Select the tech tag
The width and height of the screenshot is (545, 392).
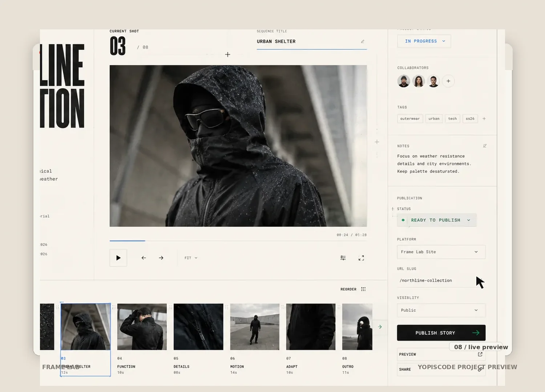click(x=452, y=119)
